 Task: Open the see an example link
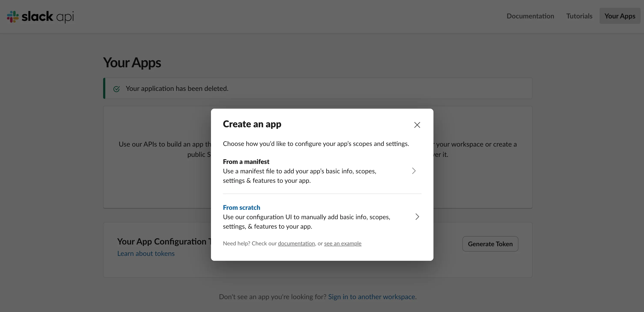click(x=343, y=243)
